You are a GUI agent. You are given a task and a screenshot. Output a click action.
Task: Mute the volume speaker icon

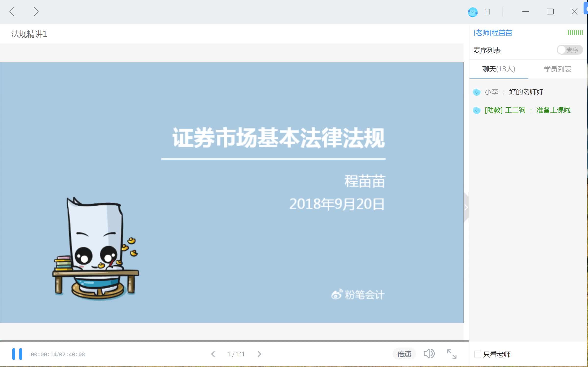pyautogui.click(x=429, y=354)
